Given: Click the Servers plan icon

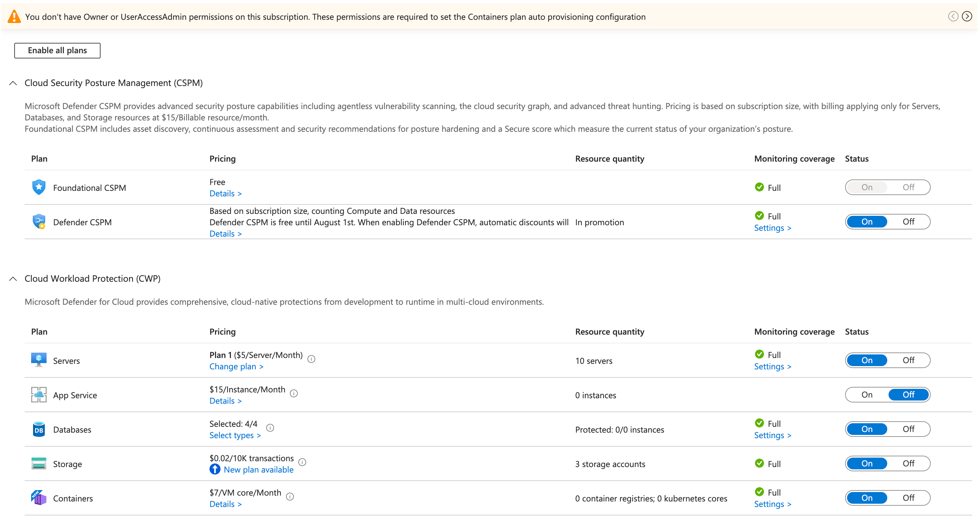Looking at the screenshot, I should pos(39,360).
